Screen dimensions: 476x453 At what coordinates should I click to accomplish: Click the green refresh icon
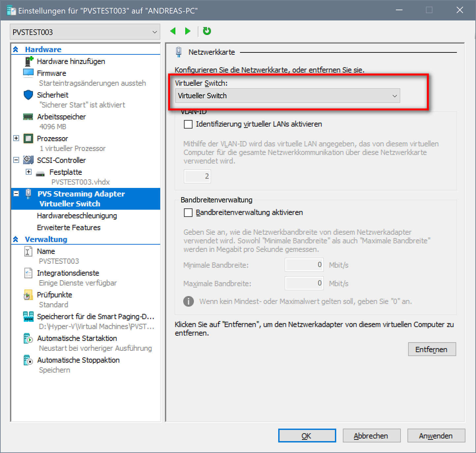pos(207,31)
